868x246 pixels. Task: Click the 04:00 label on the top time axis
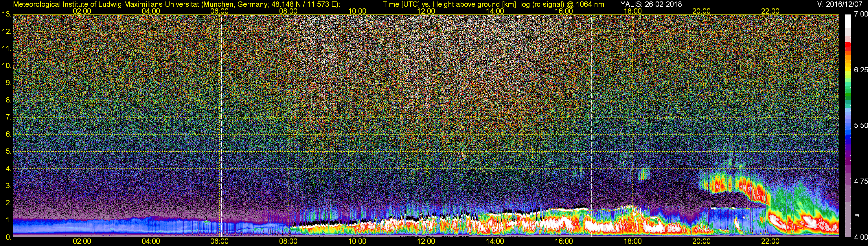pos(151,11)
